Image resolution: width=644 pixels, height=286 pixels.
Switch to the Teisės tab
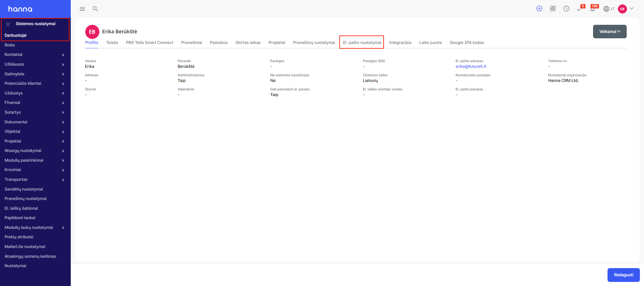tap(112, 42)
